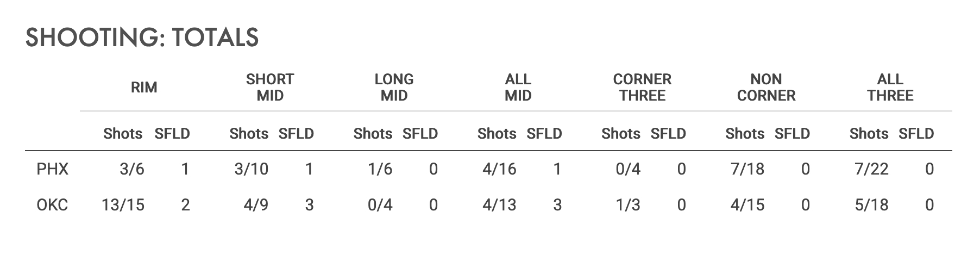The height and width of the screenshot is (261, 980).
Task: Click OKC short mid value 4/9
Action: coord(255,205)
